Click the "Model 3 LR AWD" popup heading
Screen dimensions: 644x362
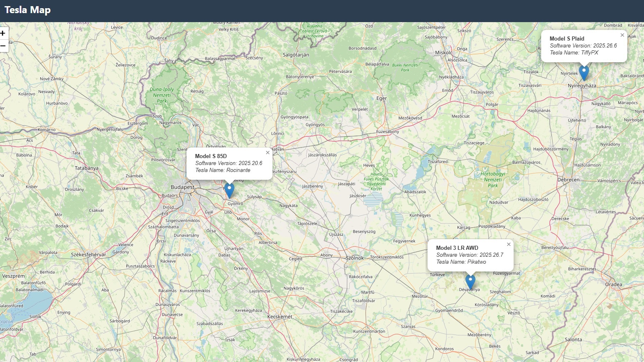457,248
